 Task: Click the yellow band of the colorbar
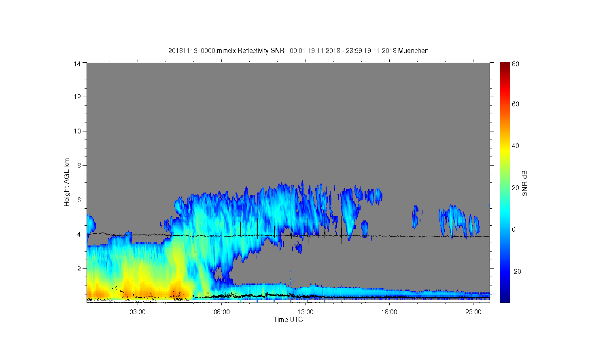(505, 152)
